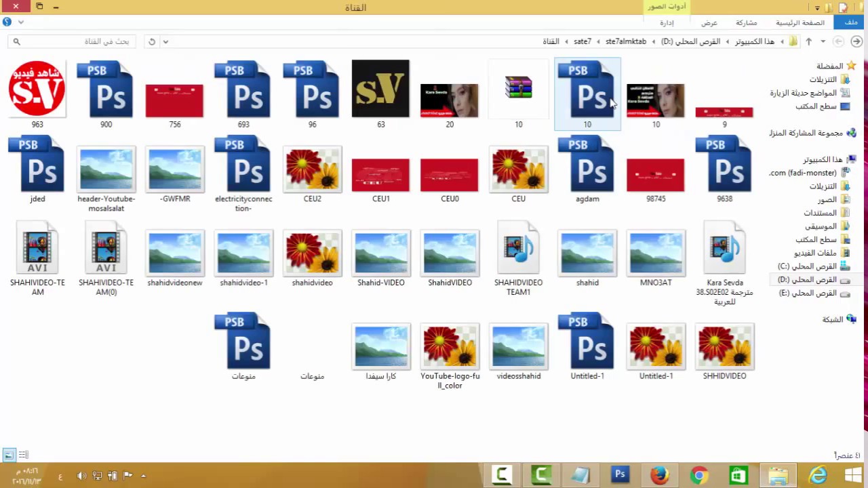Select the SHAHIVIDEO-TEAM AVI video file
The width and height of the screenshot is (868, 488).
pyautogui.click(x=37, y=258)
